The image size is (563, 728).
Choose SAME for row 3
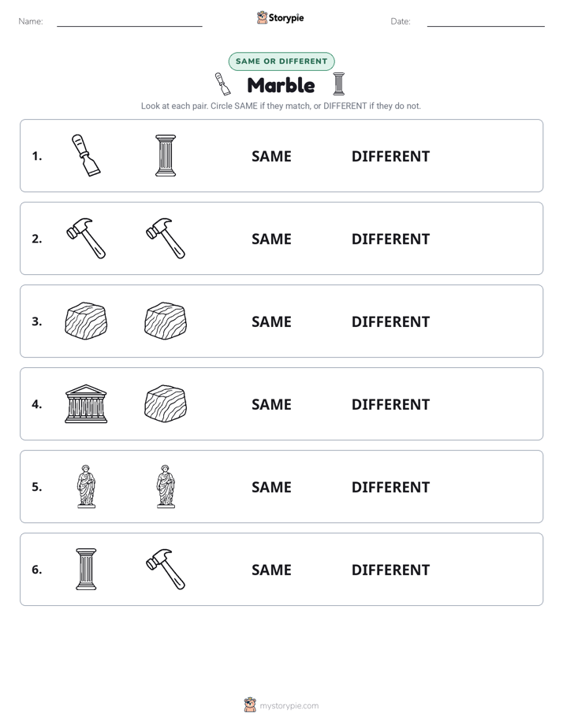[271, 321]
